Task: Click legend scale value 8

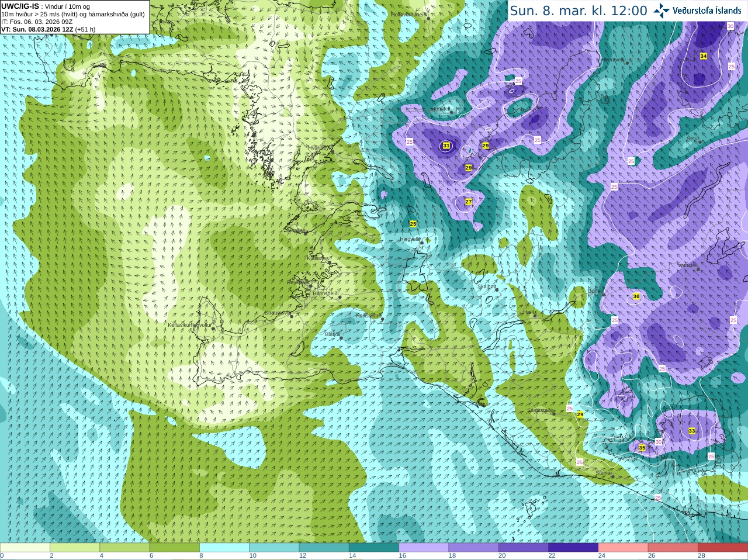Action: click(202, 556)
